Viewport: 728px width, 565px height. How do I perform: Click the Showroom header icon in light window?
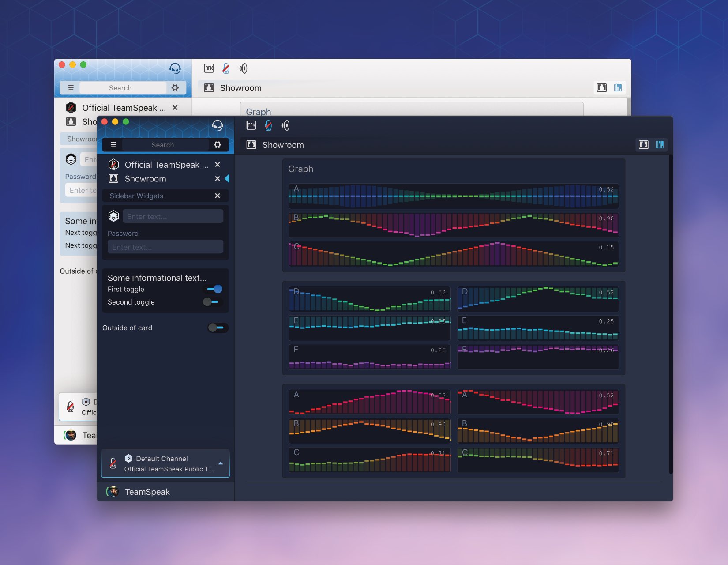[209, 88]
